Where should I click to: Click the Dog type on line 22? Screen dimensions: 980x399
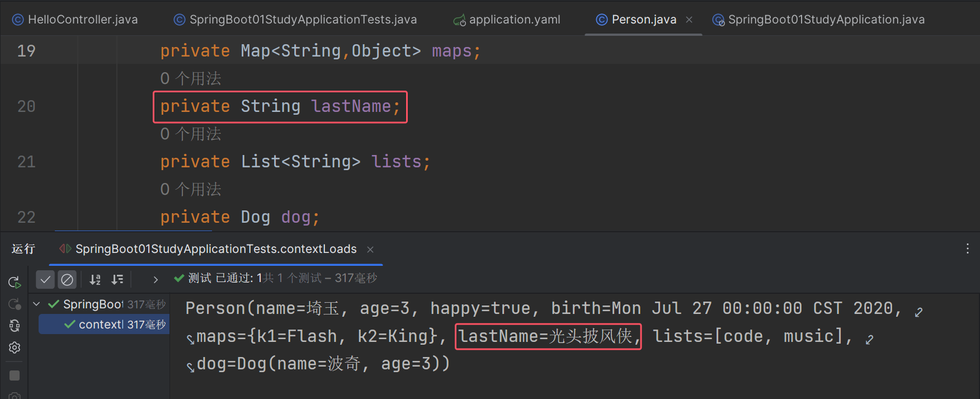255,217
